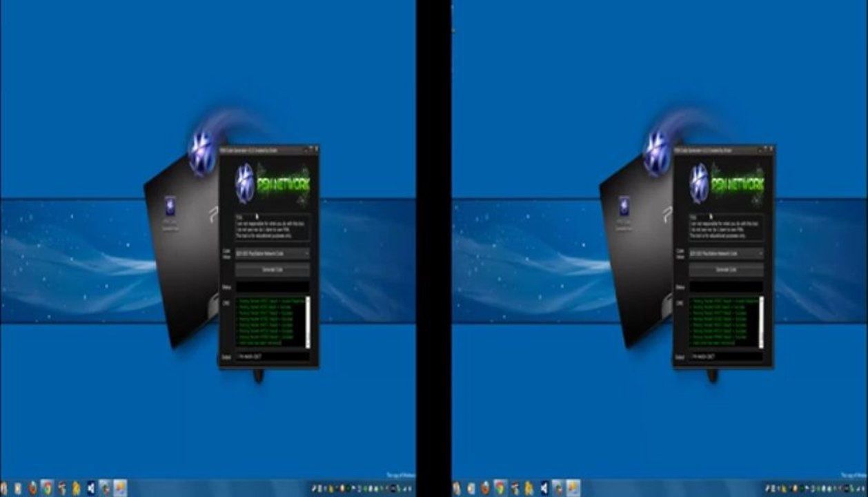Click the Status field in left screen's generator

[x=273, y=286]
